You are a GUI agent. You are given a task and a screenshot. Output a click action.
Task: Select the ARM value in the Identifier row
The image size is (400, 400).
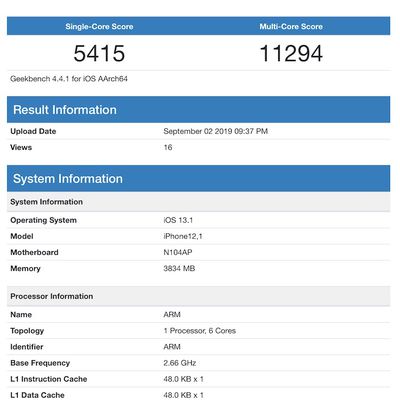coord(172,347)
